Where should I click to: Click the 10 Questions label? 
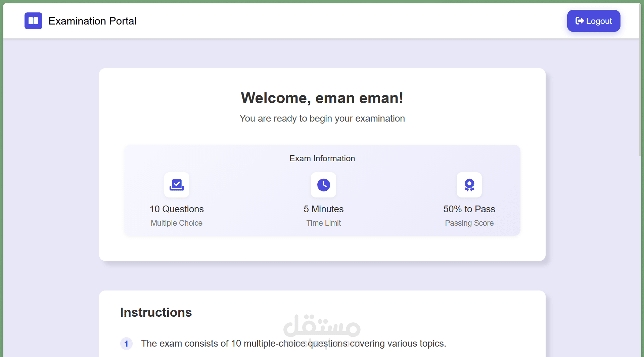point(177,209)
